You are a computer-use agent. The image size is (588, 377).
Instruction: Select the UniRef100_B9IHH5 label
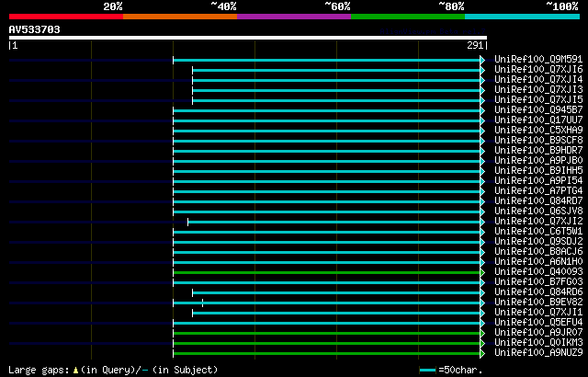pos(538,171)
